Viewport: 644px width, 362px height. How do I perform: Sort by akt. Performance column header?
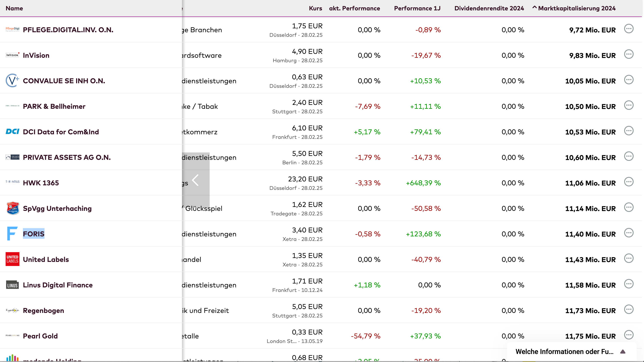coord(354,8)
